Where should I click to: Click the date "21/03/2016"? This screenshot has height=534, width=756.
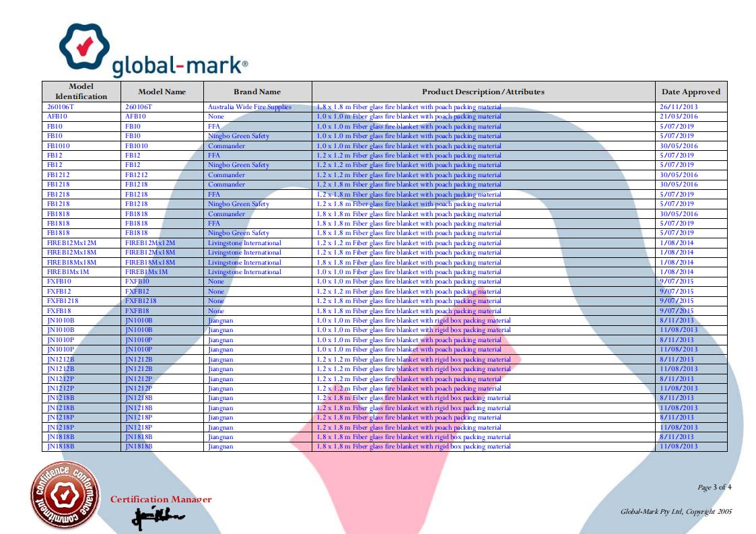pos(679,116)
